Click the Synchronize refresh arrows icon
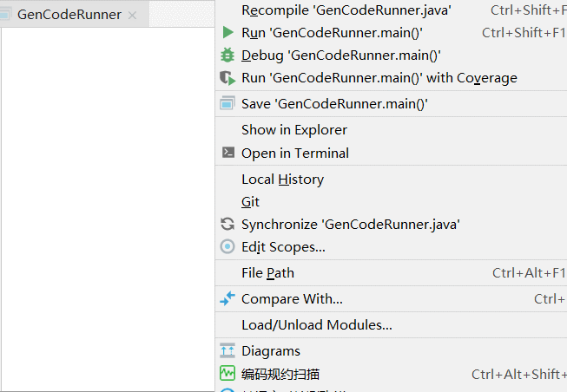Viewport: 567px width, 392px height. pos(227,224)
